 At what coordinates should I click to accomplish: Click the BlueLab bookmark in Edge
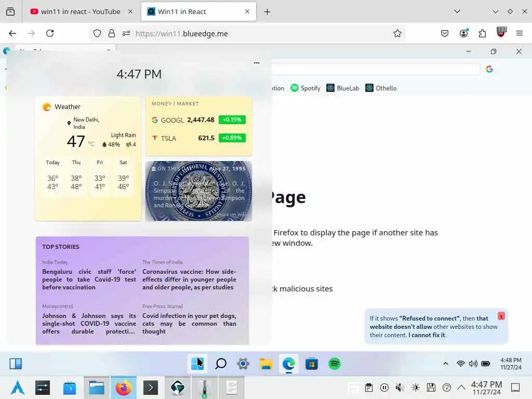(x=343, y=88)
